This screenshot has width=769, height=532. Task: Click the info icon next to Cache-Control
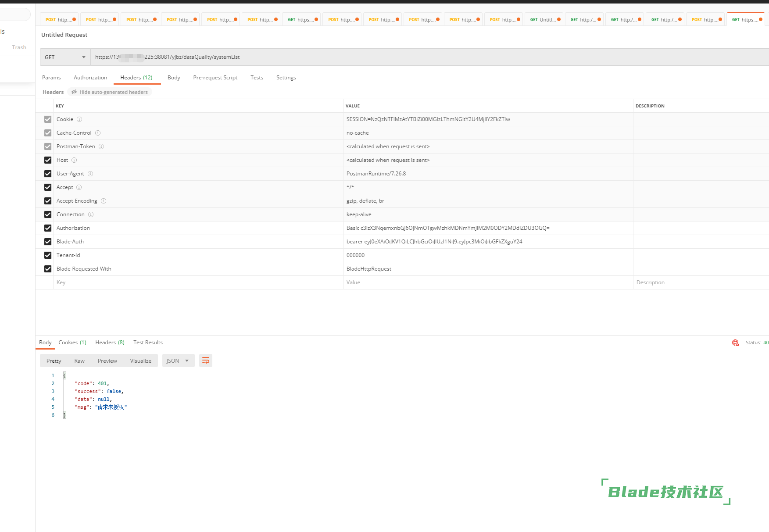point(98,133)
